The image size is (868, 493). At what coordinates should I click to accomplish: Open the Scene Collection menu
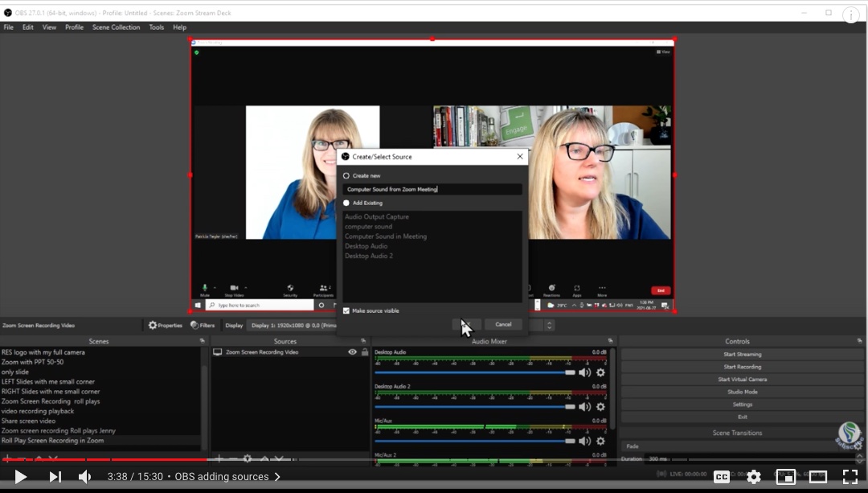pos(117,27)
